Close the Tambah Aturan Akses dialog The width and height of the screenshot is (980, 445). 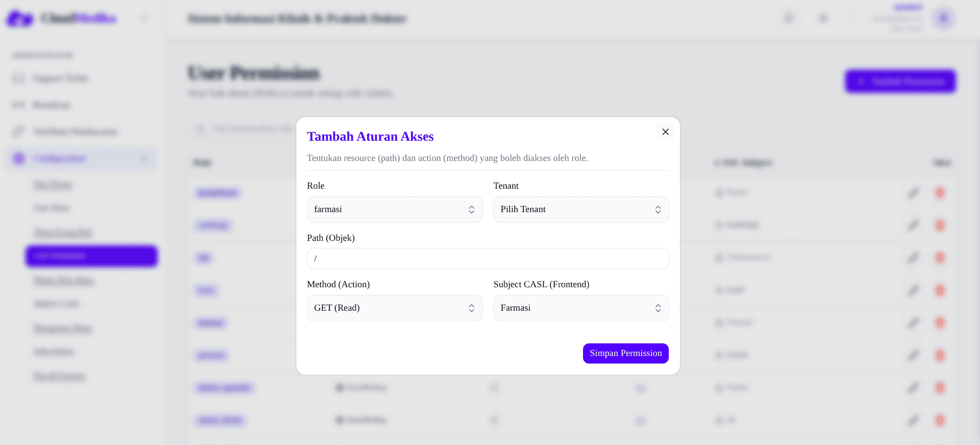pyautogui.click(x=665, y=132)
